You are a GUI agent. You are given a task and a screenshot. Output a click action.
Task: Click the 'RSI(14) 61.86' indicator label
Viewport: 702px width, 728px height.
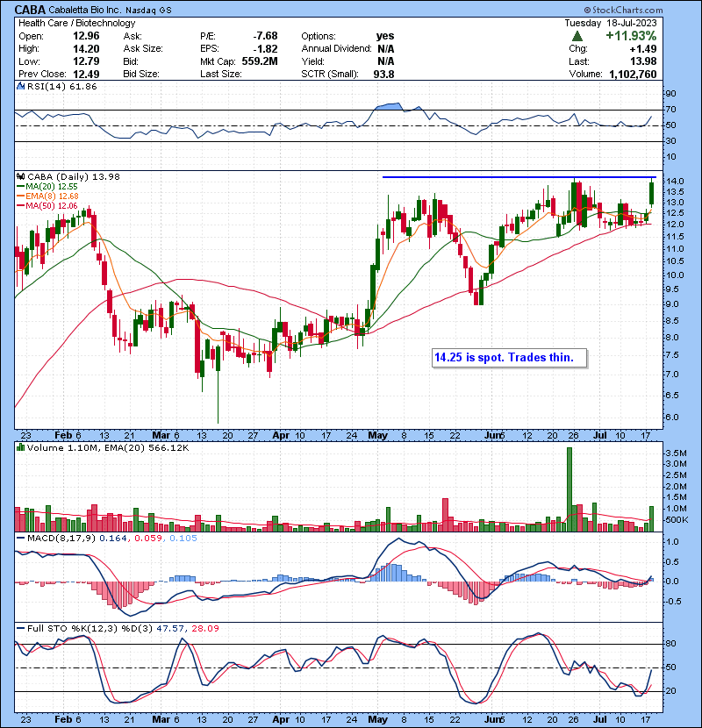[x=61, y=86]
